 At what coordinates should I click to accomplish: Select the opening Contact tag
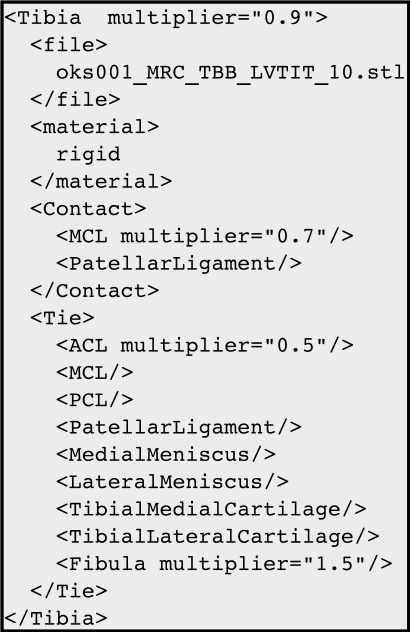click(x=88, y=209)
